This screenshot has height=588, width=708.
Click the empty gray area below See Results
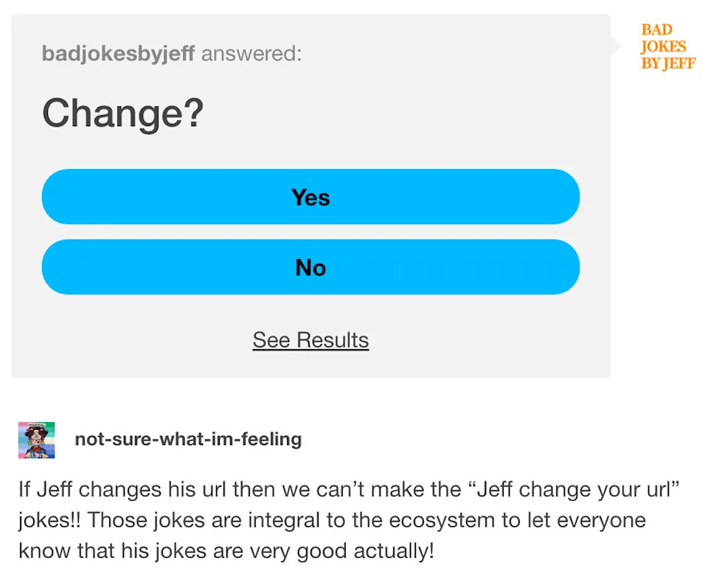[310, 365]
